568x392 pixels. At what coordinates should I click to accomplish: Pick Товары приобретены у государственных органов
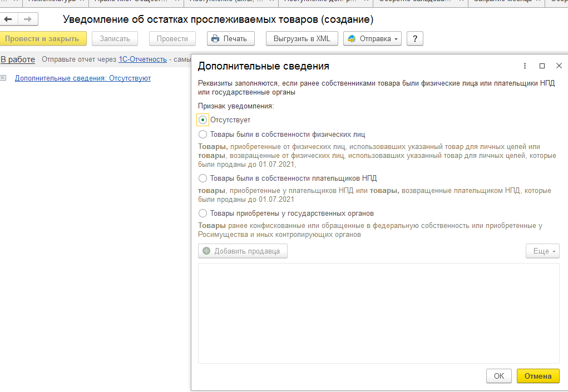203,213
